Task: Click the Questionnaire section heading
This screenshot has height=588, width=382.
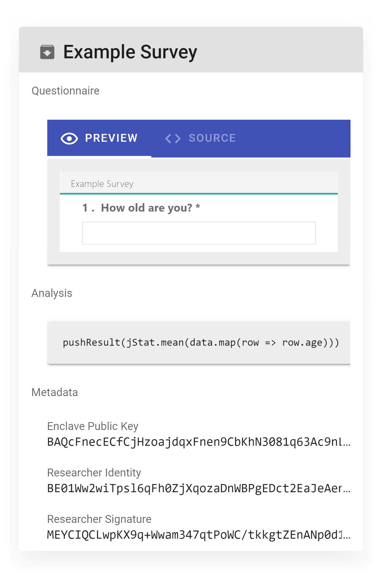Action: coord(66,91)
